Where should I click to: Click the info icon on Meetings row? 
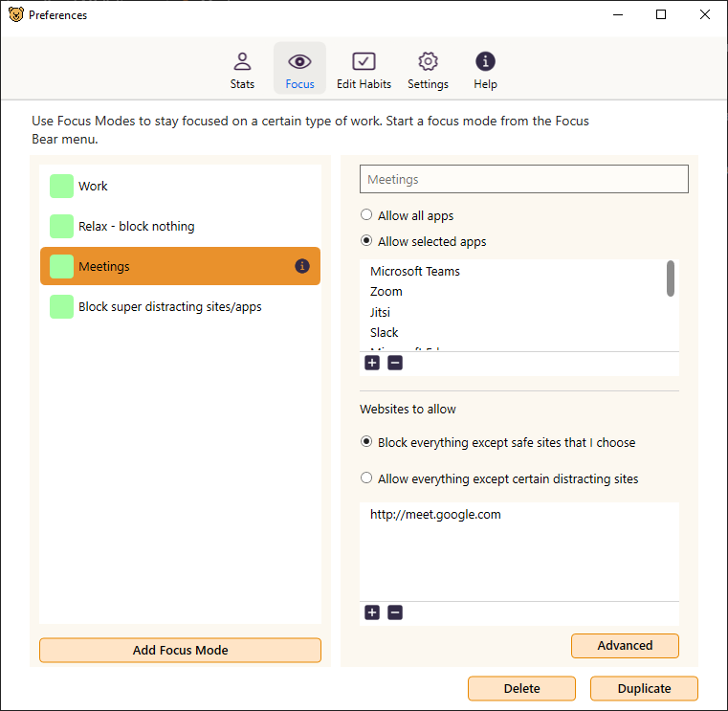click(302, 266)
